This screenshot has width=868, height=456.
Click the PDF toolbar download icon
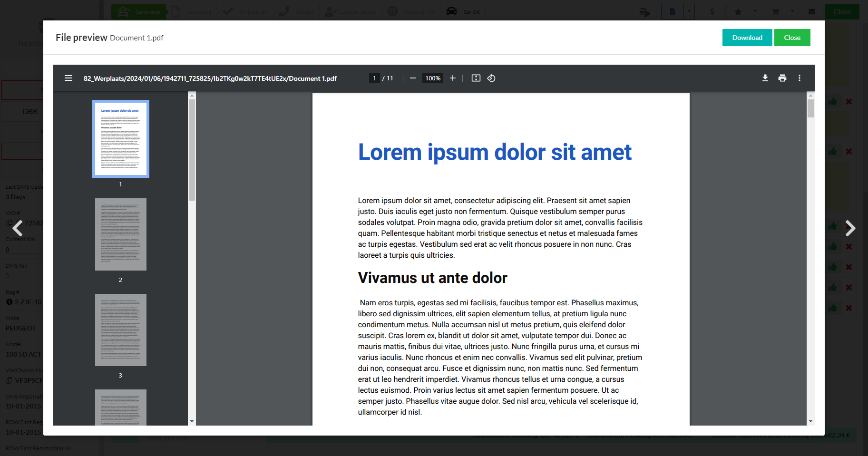click(765, 78)
